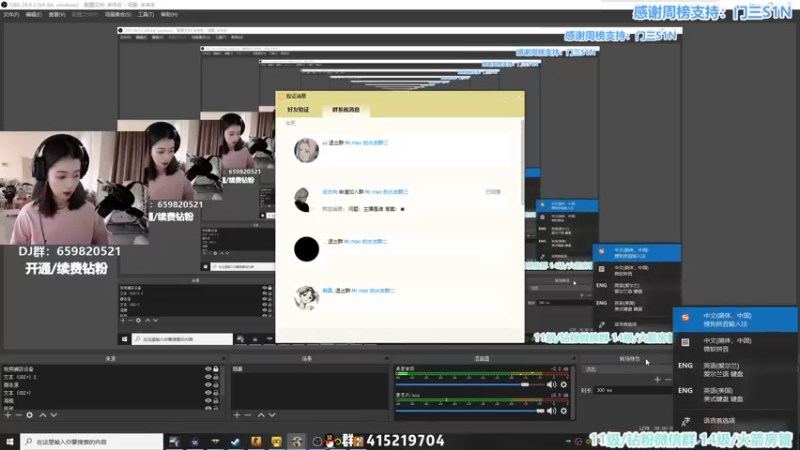The height and width of the screenshot is (450, 800).
Task: Mute the microphone/Aux speaker icon
Action: pyautogui.click(x=552, y=411)
